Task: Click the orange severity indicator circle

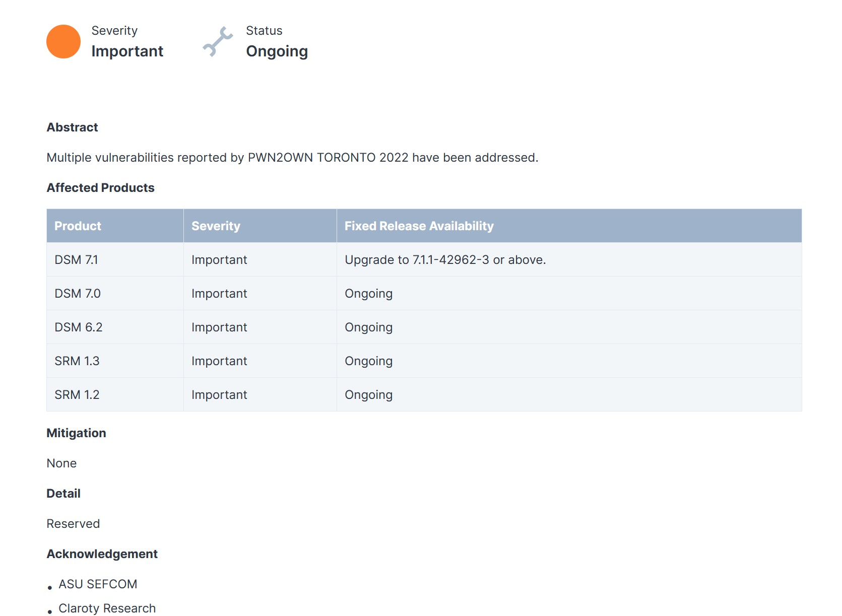Action: (63, 42)
